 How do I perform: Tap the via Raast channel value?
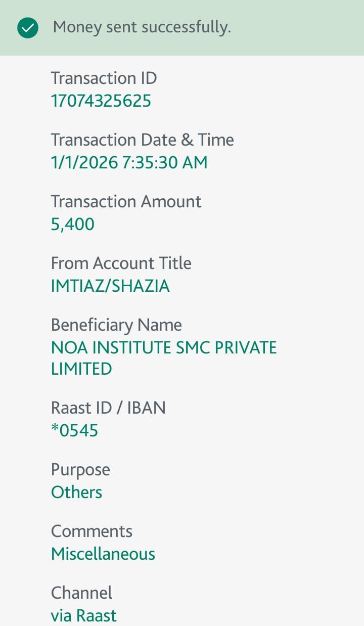coord(83,616)
